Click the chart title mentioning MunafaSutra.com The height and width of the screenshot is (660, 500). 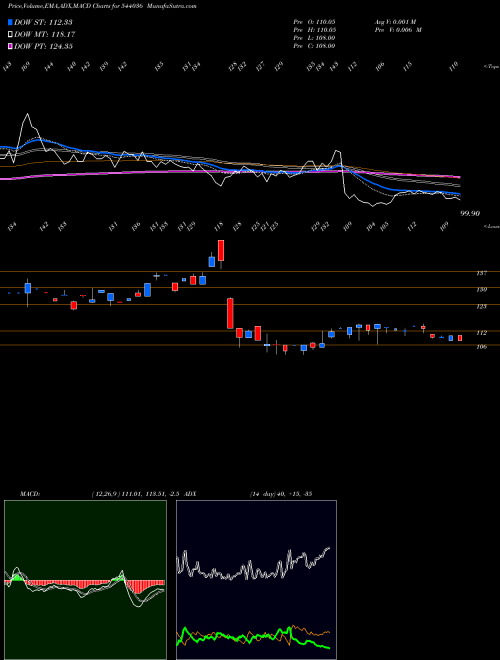point(102,6)
